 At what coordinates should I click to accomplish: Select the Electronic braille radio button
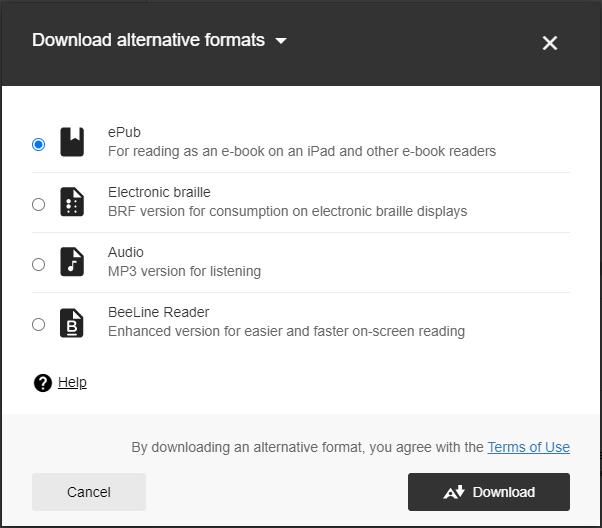click(38, 204)
